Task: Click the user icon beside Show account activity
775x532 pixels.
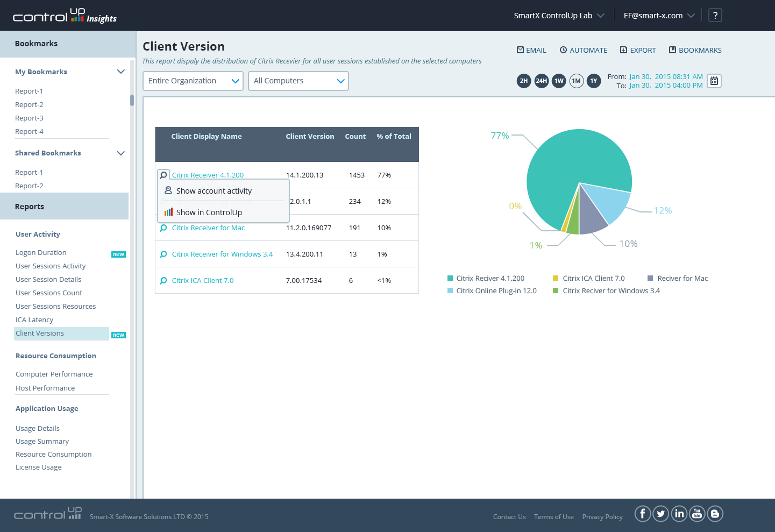Action: click(x=168, y=190)
